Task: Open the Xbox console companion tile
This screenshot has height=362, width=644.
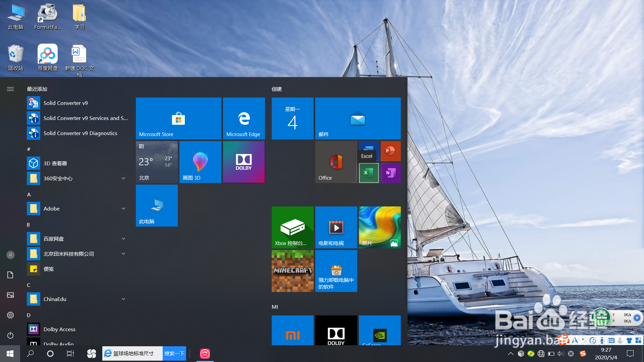Action: click(x=292, y=227)
